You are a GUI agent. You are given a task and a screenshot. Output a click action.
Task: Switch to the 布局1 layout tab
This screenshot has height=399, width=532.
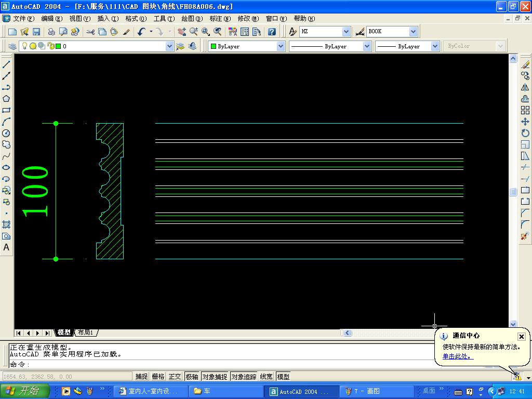pyautogui.click(x=86, y=332)
